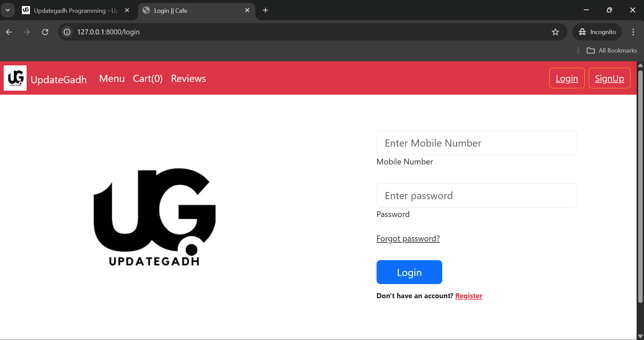Image resolution: width=644 pixels, height=340 pixels.
Task: Open the Forgot password link
Action: pos(408,238)
